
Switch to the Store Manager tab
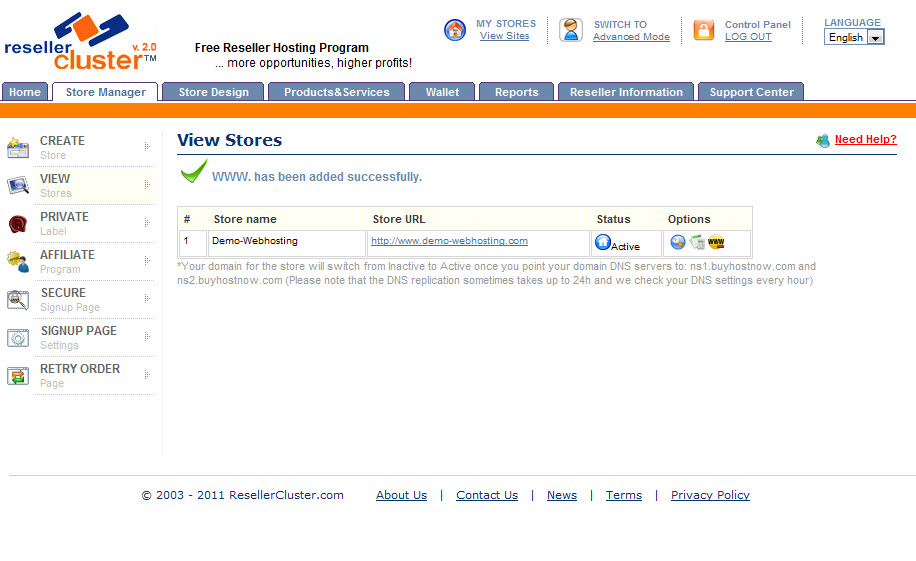[105, 92]
